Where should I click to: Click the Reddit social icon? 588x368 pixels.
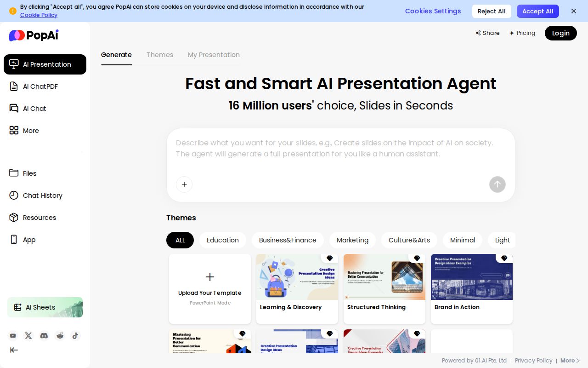60,336
